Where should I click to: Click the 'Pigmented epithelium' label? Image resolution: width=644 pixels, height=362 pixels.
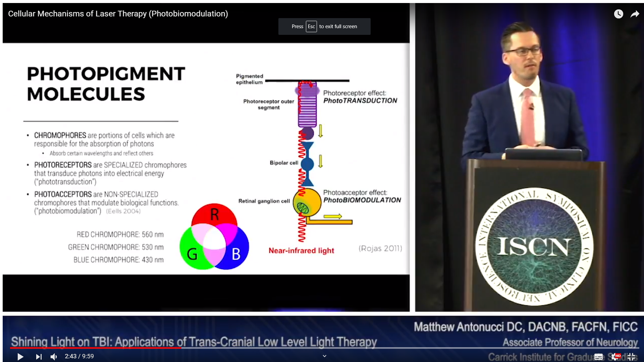point(250,79)
